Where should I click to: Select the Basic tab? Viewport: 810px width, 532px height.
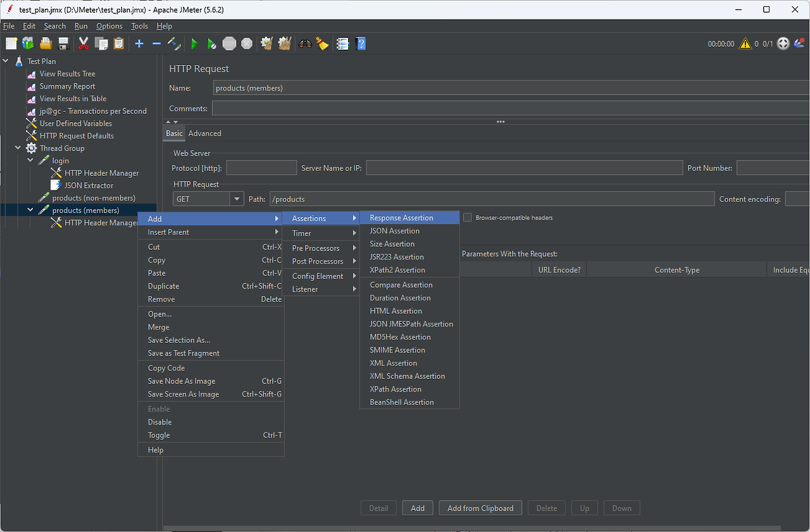tap(174, 133)
